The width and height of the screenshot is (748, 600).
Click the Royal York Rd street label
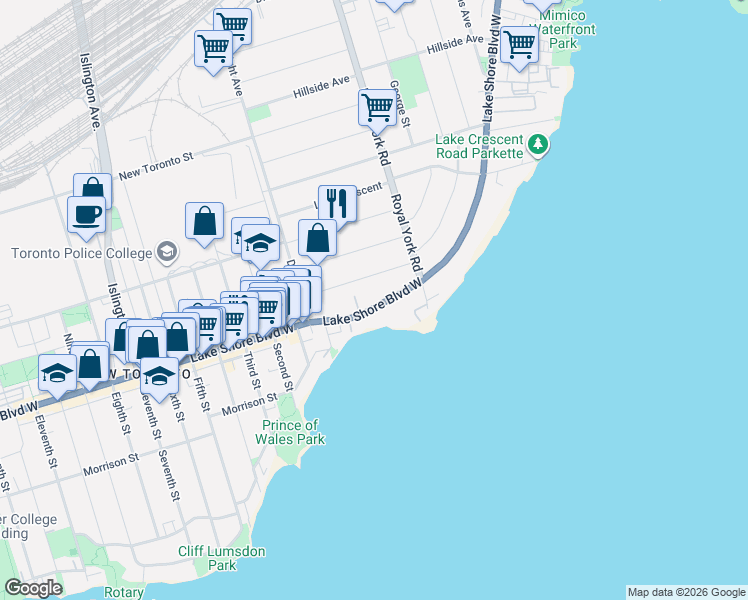(x=407, y=233)
